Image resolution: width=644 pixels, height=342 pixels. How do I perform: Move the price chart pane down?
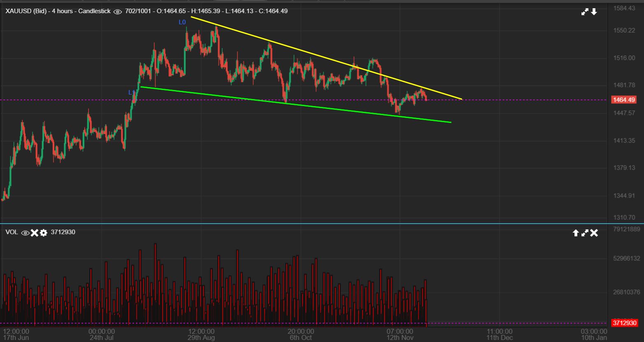click(x=594, y=12)
